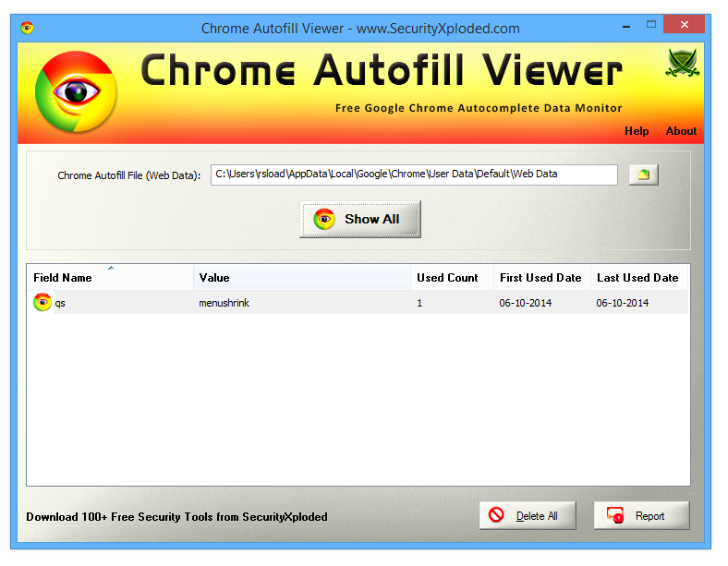Sort by Field Name column header

110,277
